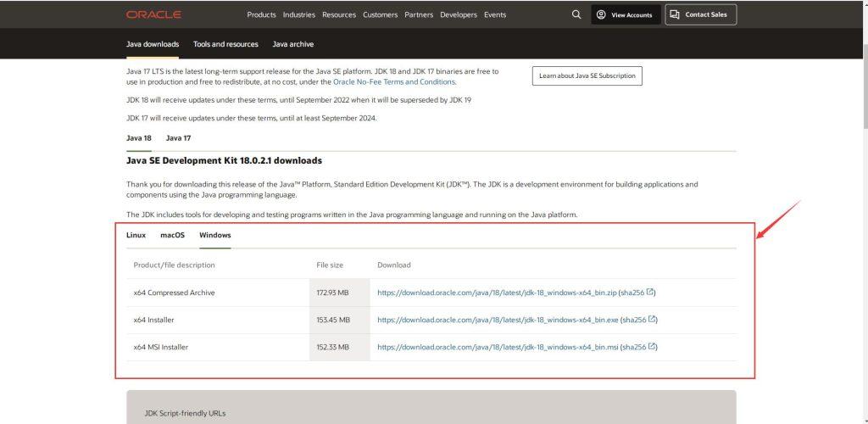Switch to the Java 18 tab

(138, 138)
